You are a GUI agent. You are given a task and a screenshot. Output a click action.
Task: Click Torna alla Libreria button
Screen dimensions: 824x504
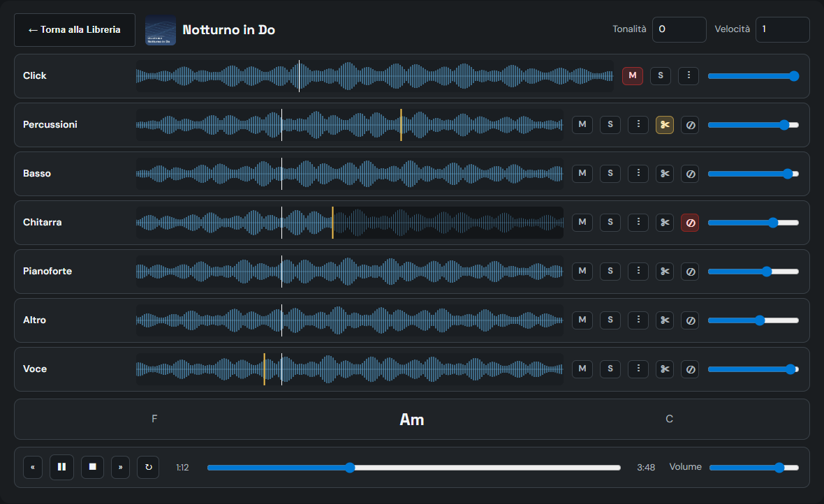point(75,30)
